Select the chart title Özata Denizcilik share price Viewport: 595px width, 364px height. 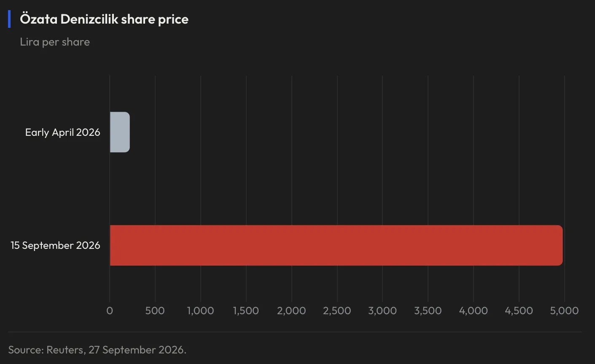[x=104, y=19]
